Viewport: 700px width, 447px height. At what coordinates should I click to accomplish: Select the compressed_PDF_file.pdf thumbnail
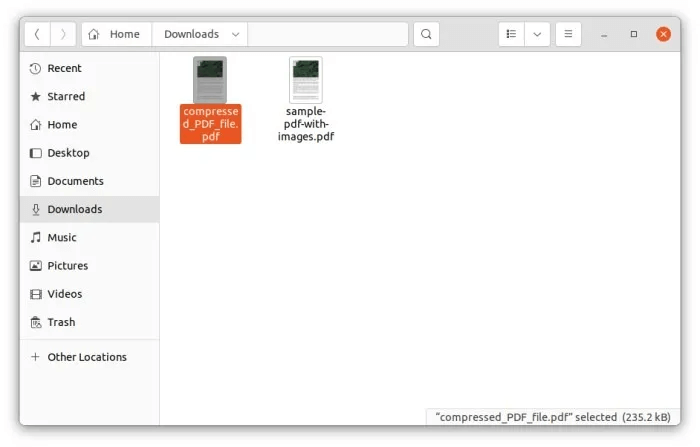pyautogui.click(x=210, y=80)
